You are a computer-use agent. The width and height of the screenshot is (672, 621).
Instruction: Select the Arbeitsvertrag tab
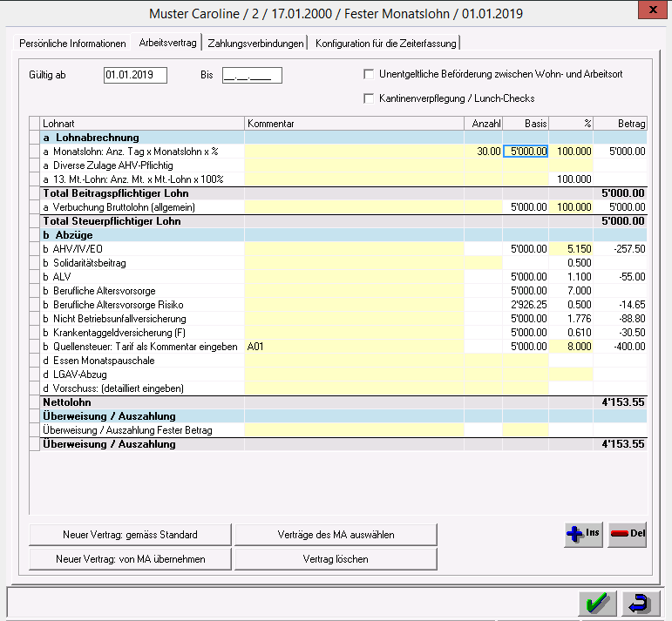[167, 43]
